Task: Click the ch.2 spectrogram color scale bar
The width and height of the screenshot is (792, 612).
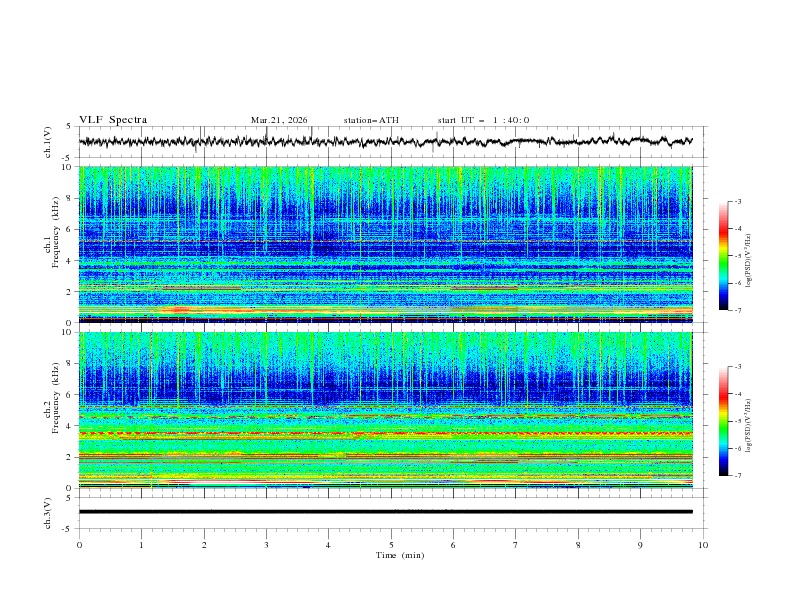Action: click(x=723, y=421)
